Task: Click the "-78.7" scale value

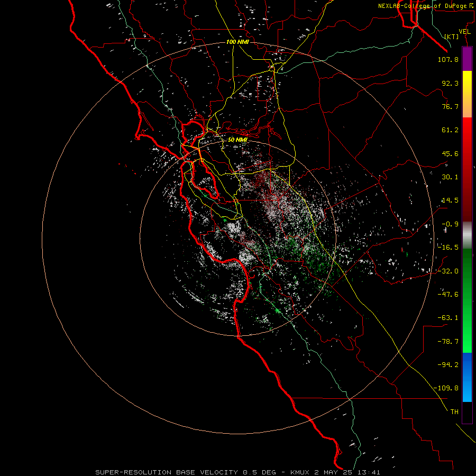Action: click(x=448, y=341)
